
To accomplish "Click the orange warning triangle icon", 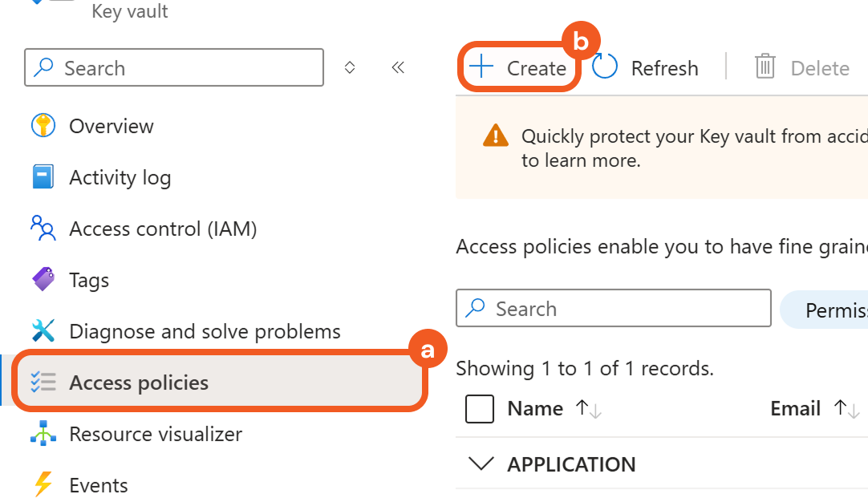I will pyautogui.click(x=496, y=136).
